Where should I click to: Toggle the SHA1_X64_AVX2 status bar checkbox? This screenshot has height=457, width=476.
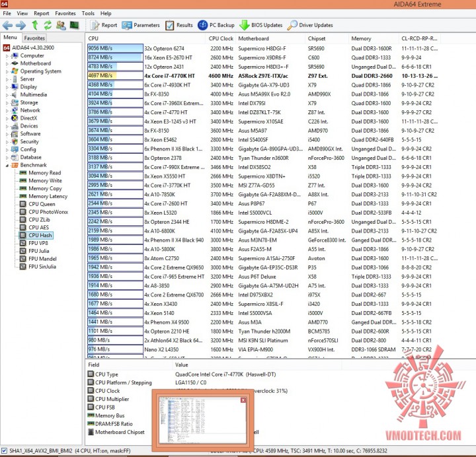pyautogui.click(x=4, y=451)
